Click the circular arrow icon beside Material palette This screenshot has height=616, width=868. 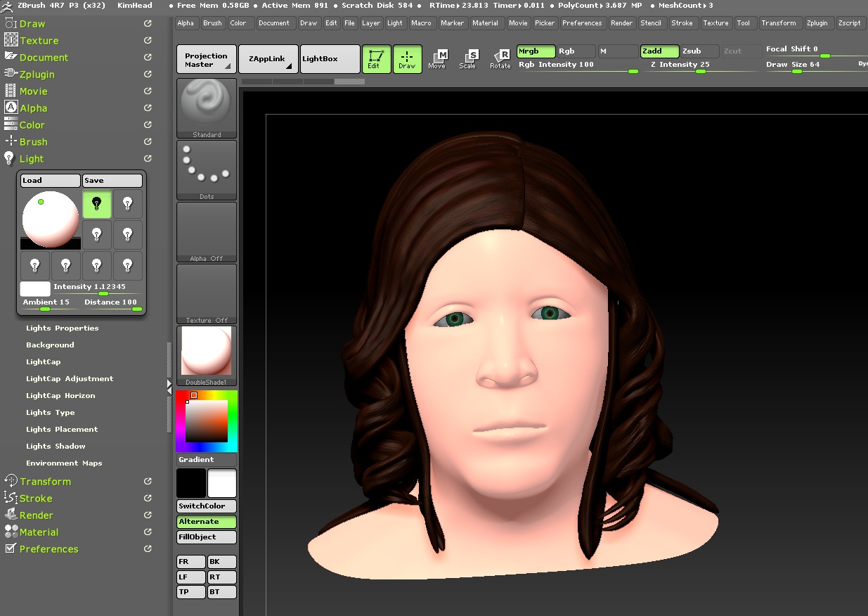tap(148, 532)
